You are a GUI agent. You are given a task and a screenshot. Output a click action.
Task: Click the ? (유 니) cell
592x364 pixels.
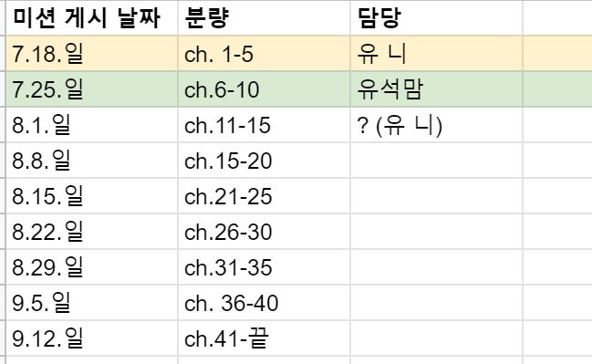(x=436, y=125)
